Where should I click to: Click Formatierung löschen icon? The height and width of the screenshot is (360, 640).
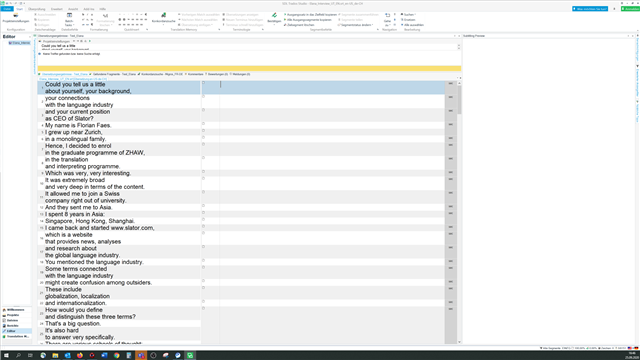pyautogui.click(x=105, y=16)
